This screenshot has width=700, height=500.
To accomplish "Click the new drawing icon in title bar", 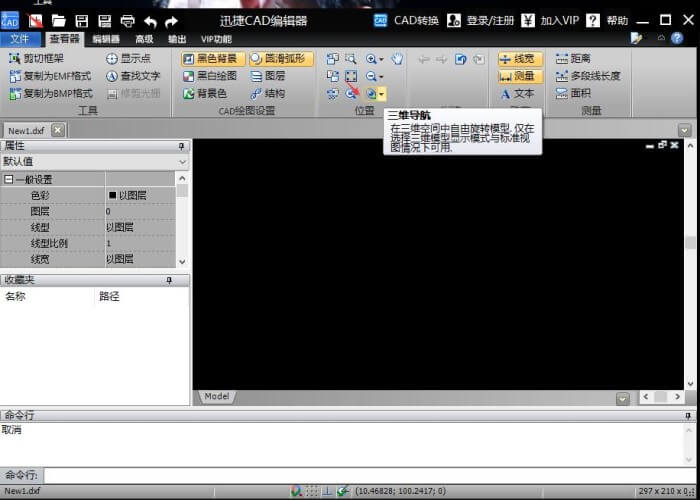I will coord(35,21).
